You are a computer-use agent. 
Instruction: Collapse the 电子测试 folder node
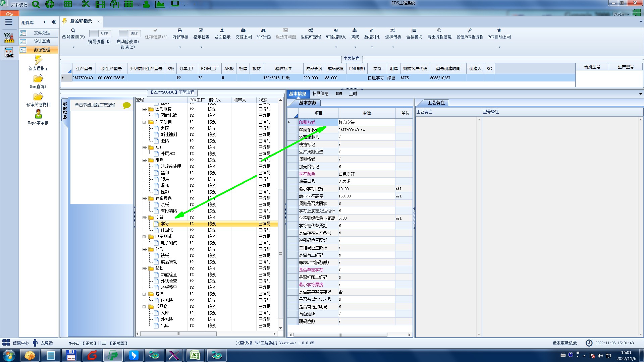(144, 237)
